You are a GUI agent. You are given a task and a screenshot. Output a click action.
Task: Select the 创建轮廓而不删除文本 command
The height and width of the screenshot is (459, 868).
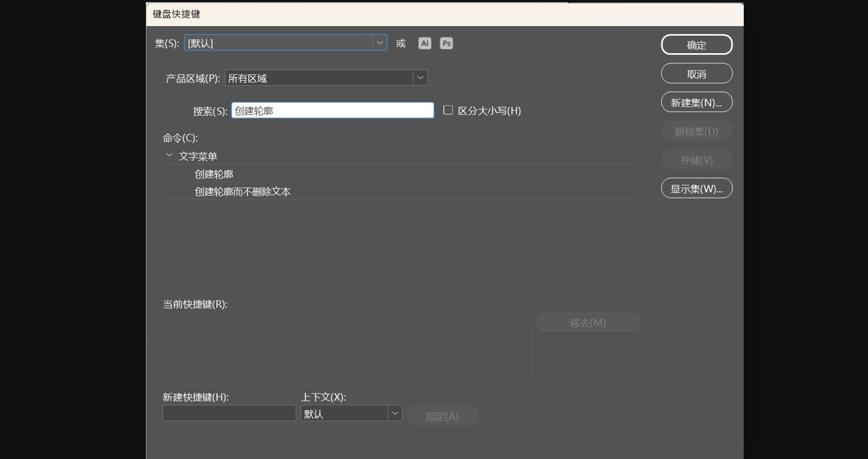(401, 191)
